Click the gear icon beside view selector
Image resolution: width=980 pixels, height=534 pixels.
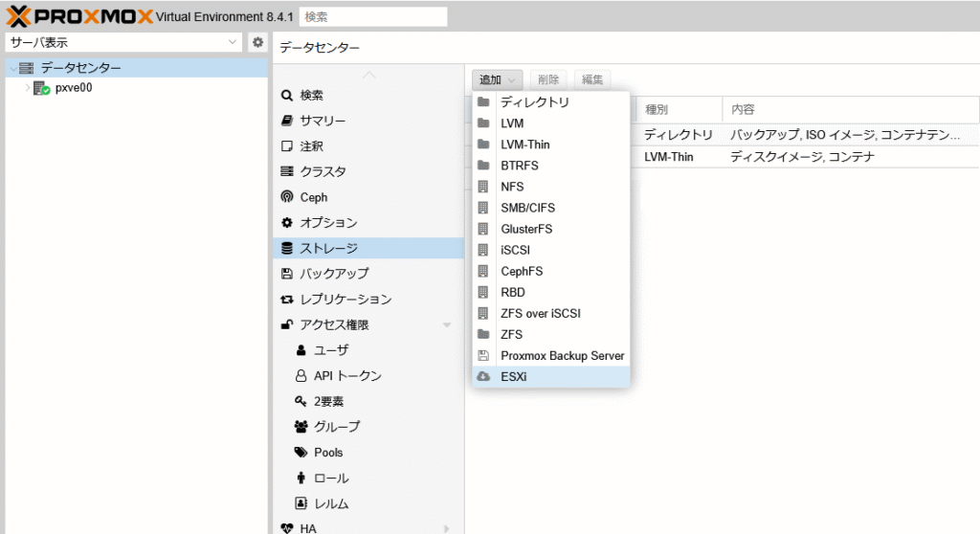click(x=257, y=42)
